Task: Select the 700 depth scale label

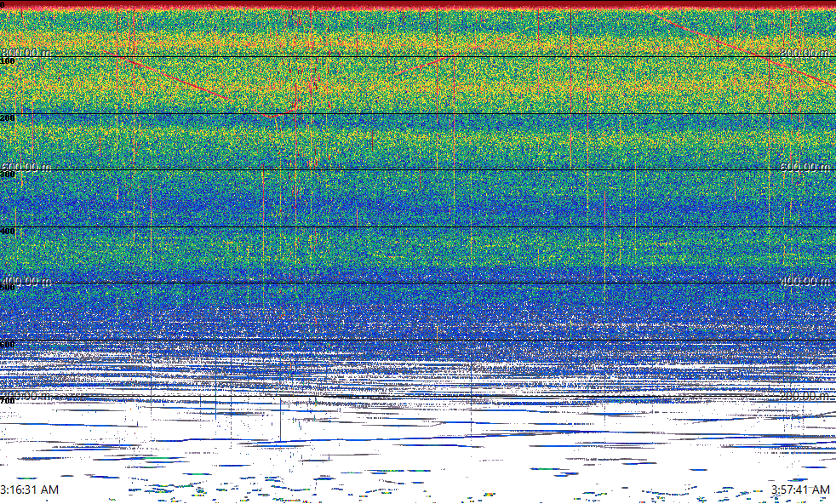Action: (x=8, y=400)
